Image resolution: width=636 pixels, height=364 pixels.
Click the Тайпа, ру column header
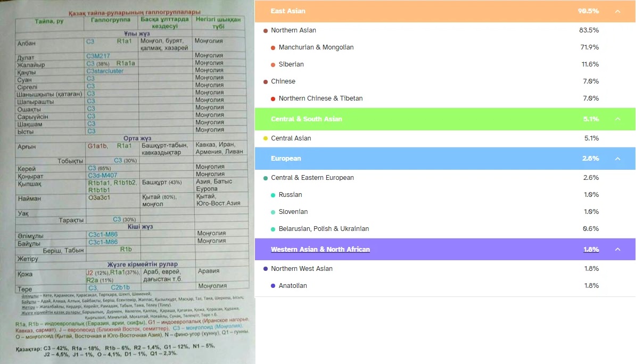tap(49, 21)
